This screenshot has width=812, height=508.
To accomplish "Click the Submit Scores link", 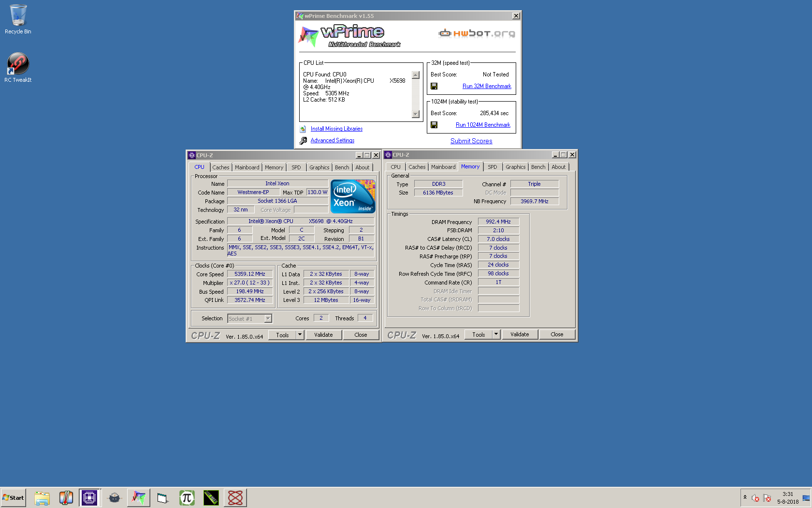I will (471, 141).
